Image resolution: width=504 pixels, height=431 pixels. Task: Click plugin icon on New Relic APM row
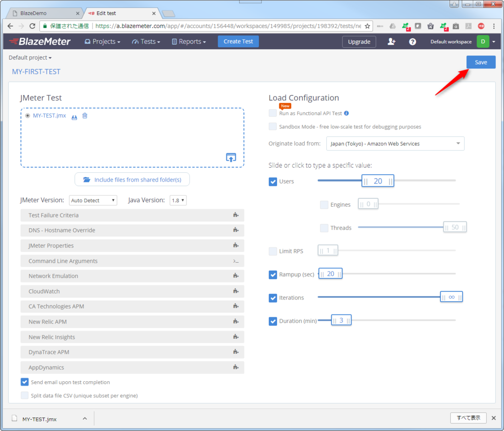(x=236, y=322)
